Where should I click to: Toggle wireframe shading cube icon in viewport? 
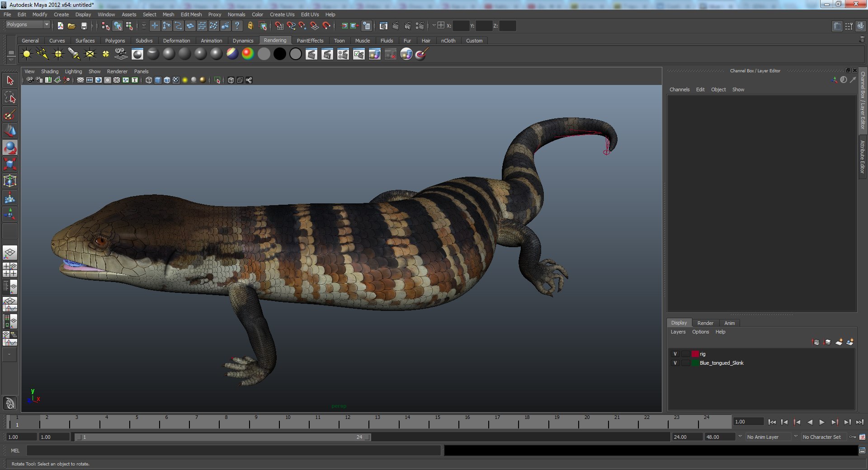pyautogui.click(x=149, y=80)
